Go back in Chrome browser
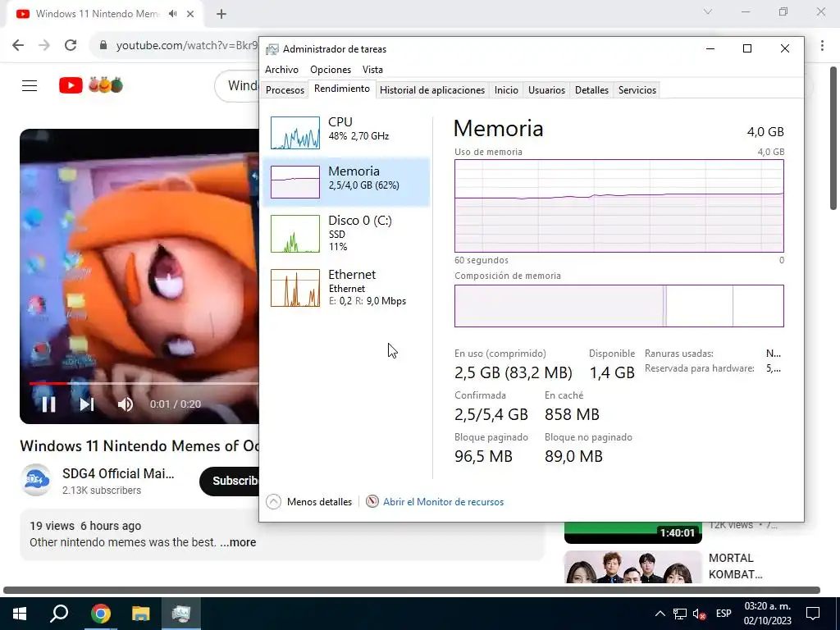This screenshot has height=630, width=840. 18,45
